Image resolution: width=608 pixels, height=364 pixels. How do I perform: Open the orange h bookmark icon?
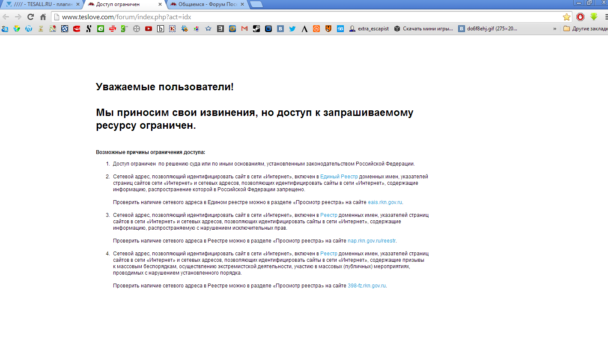tap(316, 29)
